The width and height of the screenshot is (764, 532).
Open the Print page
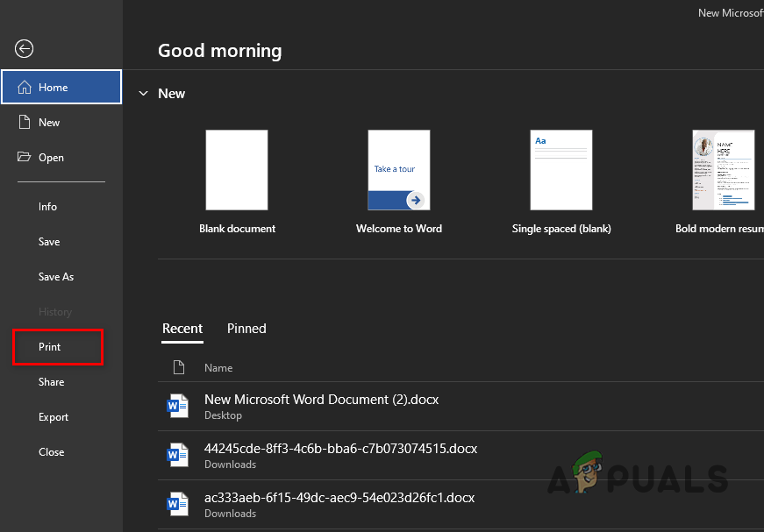(50, 347)
